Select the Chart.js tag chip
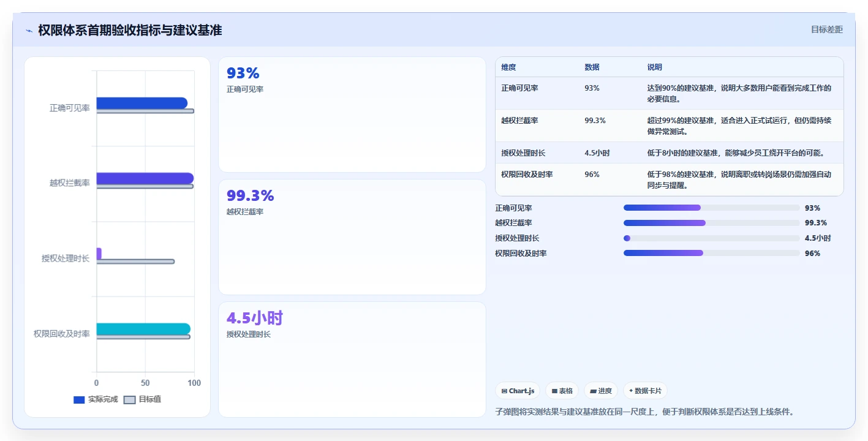 pyautogui.click(x=518, y=391)
